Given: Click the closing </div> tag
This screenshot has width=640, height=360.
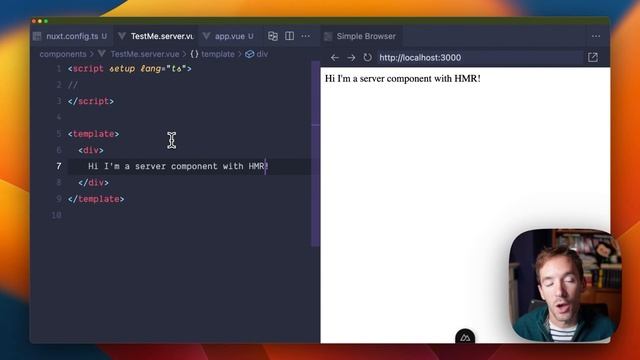Looking at the screenshot, I should (93, 182).
